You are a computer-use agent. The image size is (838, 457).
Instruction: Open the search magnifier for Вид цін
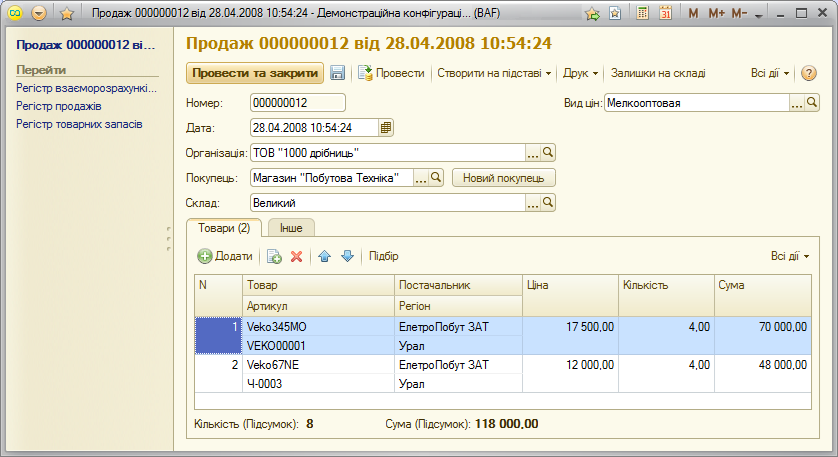812,103
